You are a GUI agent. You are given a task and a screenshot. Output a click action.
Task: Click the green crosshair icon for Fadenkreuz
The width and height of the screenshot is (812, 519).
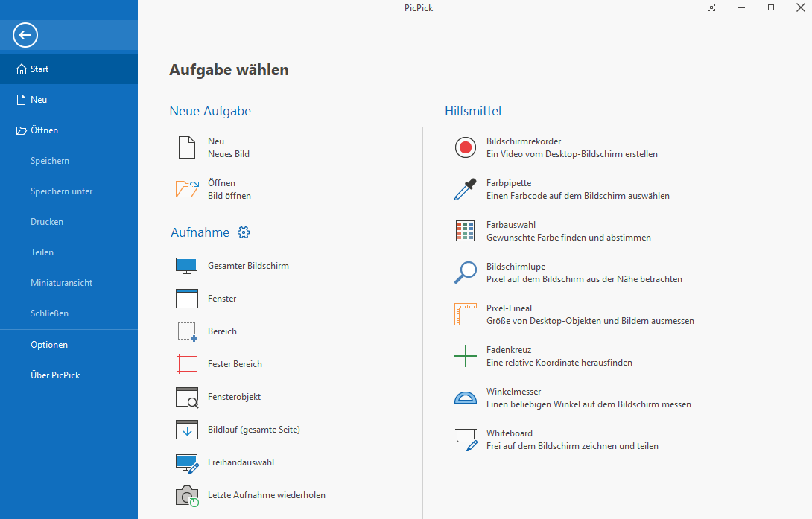click(466, 356)
